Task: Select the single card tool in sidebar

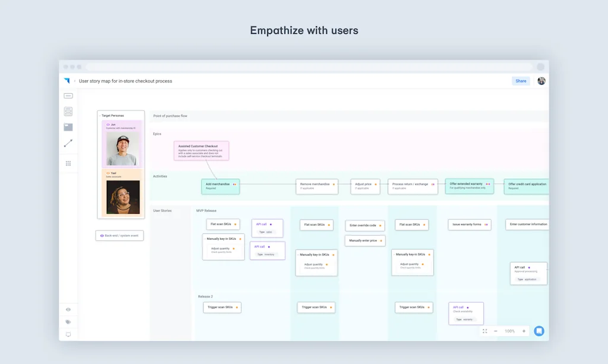Action: [x=68, y=96]
